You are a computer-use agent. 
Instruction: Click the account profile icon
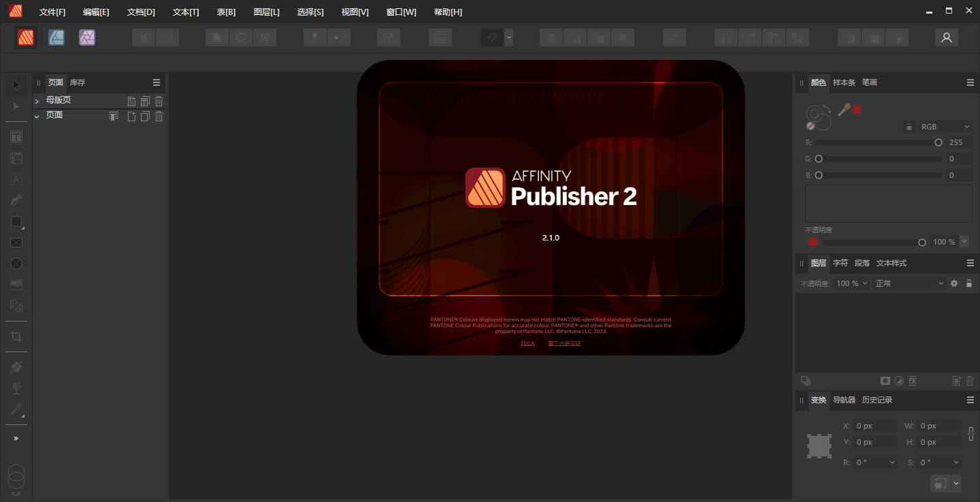(946, 37)
